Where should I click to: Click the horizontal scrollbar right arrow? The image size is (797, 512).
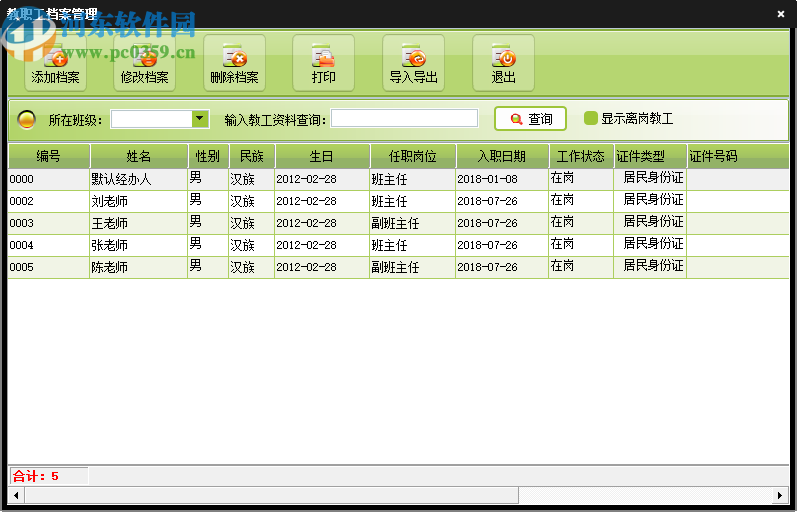click(x=780, y=495)
